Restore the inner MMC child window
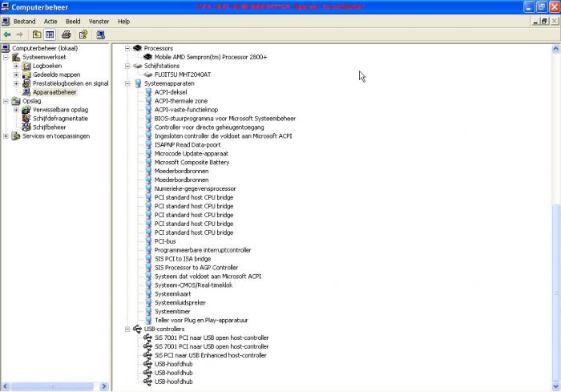Image resolution: width=561 pixels, height=392 pixels. [x=544, y=22]
